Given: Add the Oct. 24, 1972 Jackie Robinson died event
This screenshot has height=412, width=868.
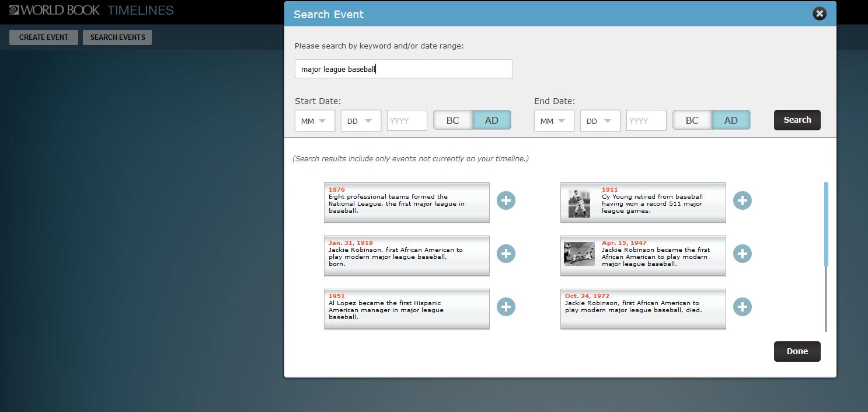Looking at the screenshot, I should [x=742, y=307].
